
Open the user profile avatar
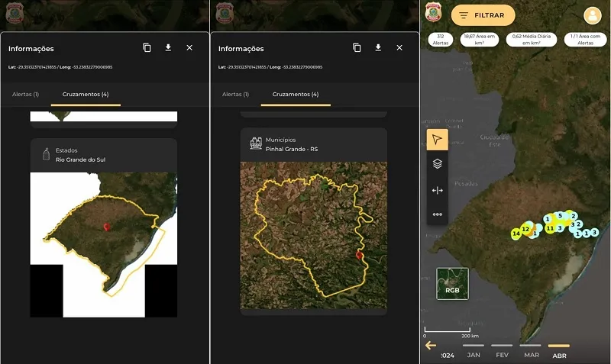[x=593, y=15]
